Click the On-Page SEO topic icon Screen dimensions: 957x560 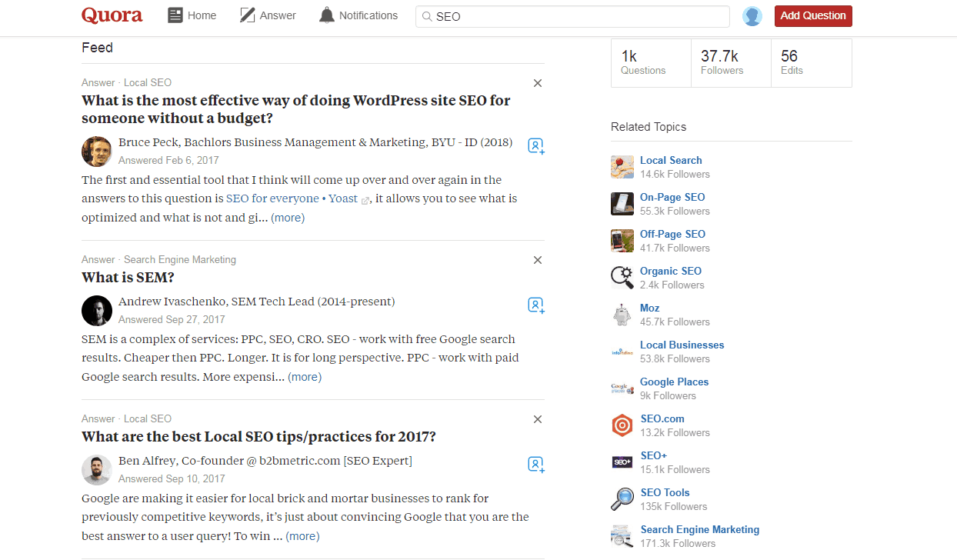[x=622, y=204]
